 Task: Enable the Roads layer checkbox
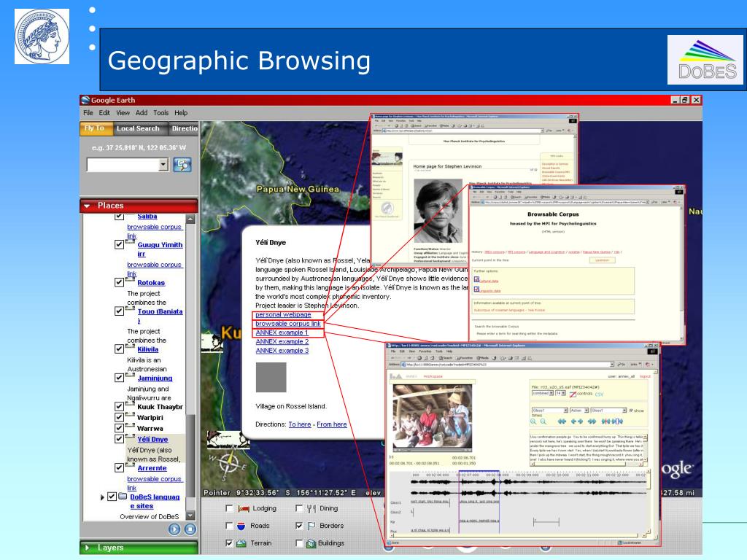229,526
